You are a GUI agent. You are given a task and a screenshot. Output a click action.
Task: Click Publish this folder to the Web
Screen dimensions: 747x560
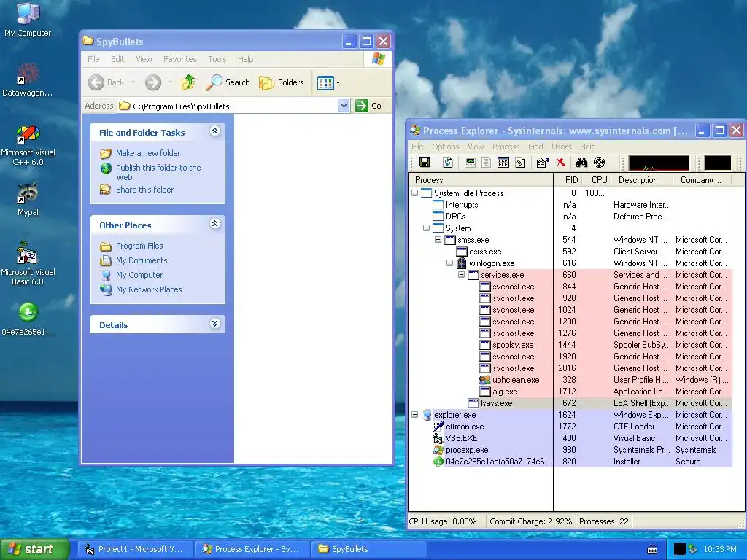158,172
